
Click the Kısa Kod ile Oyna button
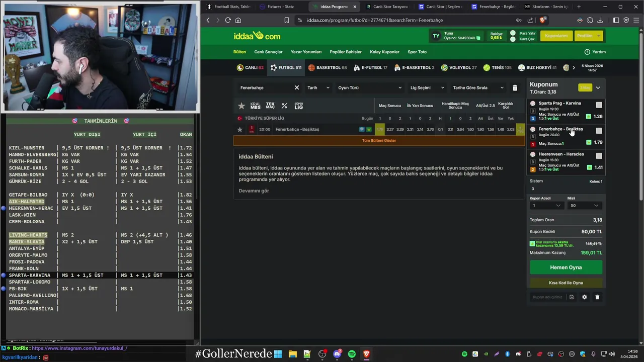(x=566, y=283)
